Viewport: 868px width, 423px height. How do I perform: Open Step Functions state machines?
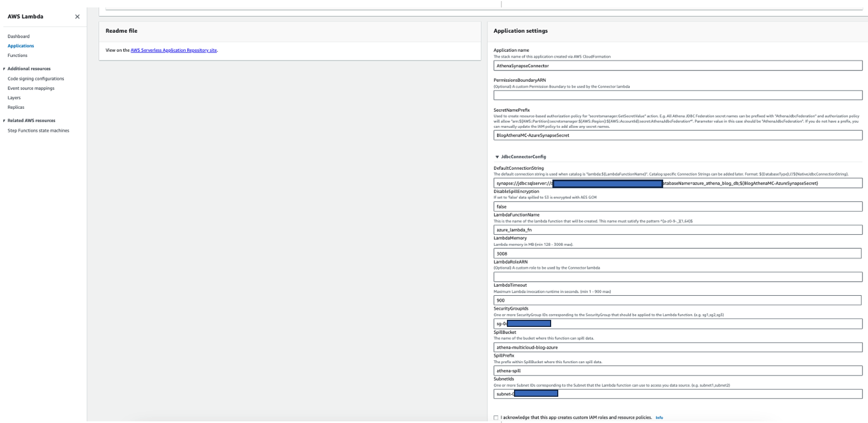[x=38, y=131]
